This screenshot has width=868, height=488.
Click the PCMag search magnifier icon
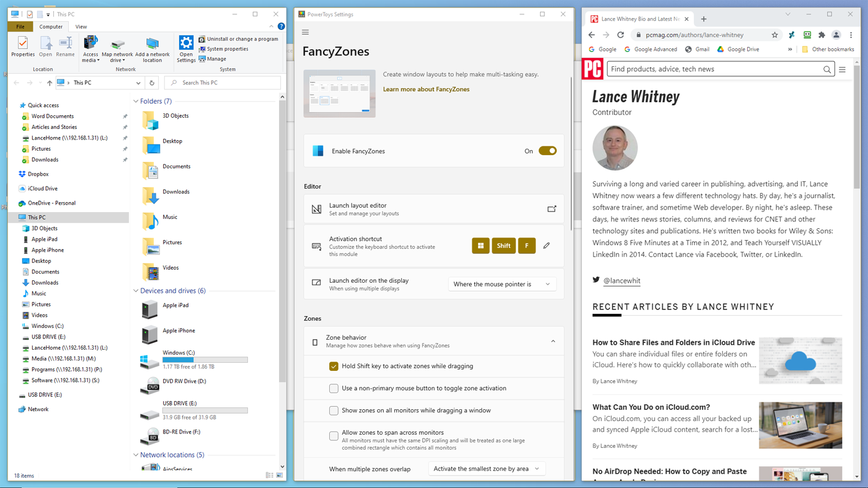pyautogui.click(x=826, y=69)
